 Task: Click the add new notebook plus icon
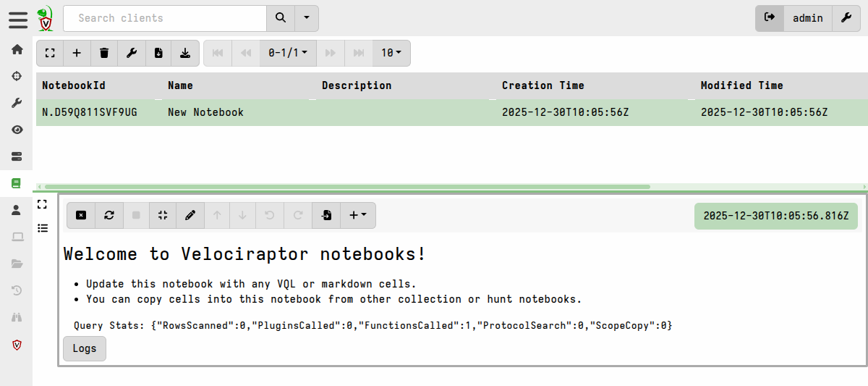pos(77,53)
